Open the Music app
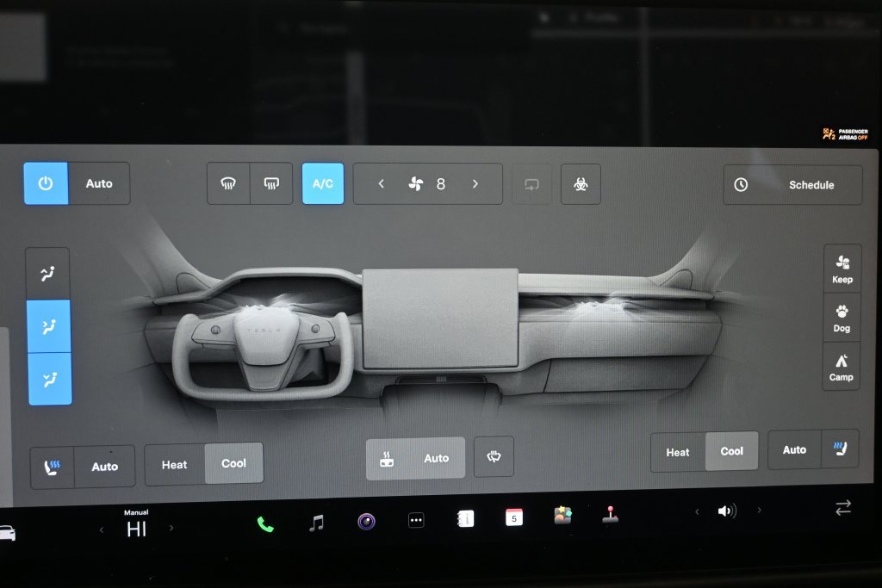Screen dimensions: 882x588 pos(316,523)
